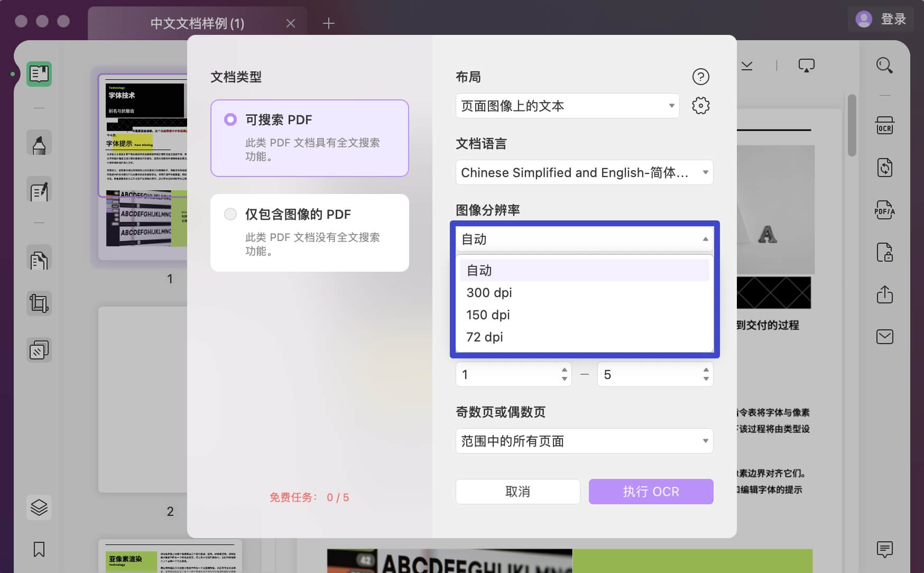This screenshot has width=924, height=573.
Task: Add a new tab with plus button
Action: pyautogui.click(x=329, y=23)
